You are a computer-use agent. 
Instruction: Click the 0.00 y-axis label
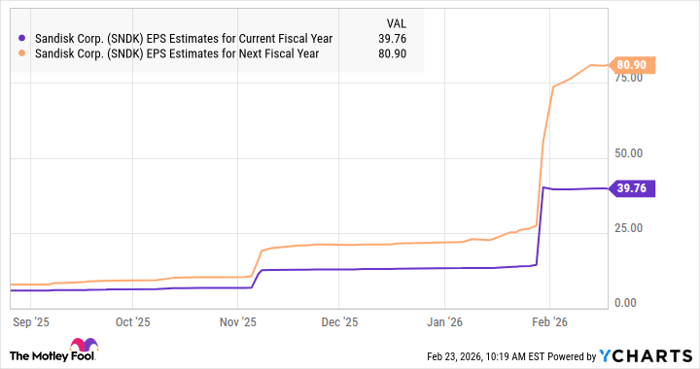pos(625,303)
